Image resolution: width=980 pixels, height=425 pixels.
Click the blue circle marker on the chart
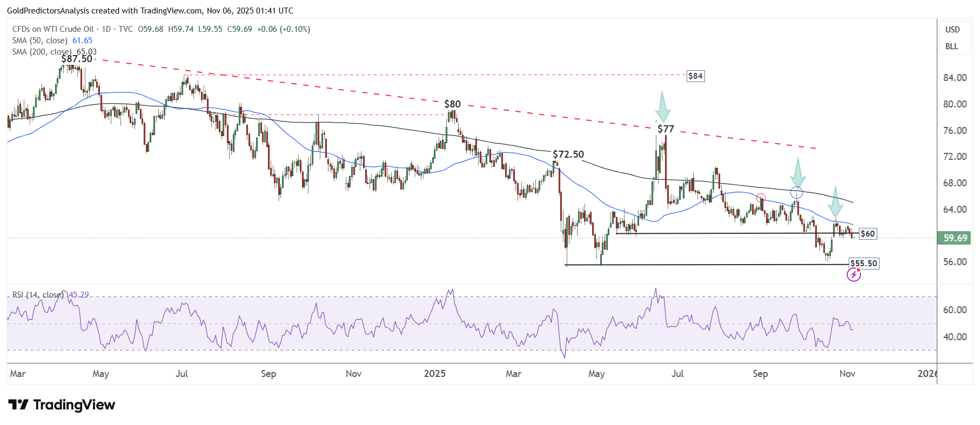[796, 192]
